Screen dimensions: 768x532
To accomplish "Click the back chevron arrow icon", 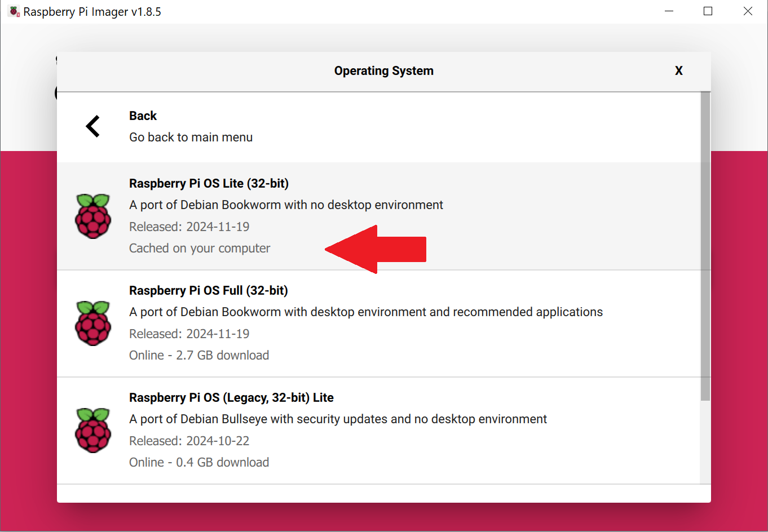I will [x=93, y=126].
